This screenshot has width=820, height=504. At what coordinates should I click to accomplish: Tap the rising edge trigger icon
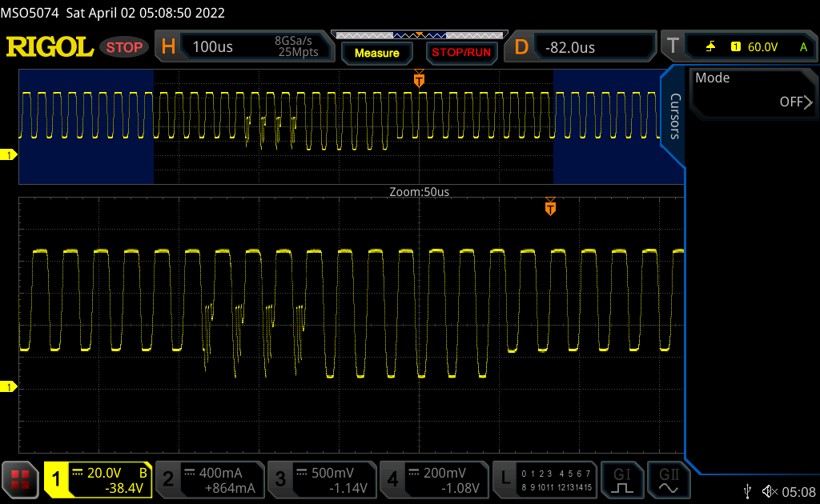coord(710,47)
